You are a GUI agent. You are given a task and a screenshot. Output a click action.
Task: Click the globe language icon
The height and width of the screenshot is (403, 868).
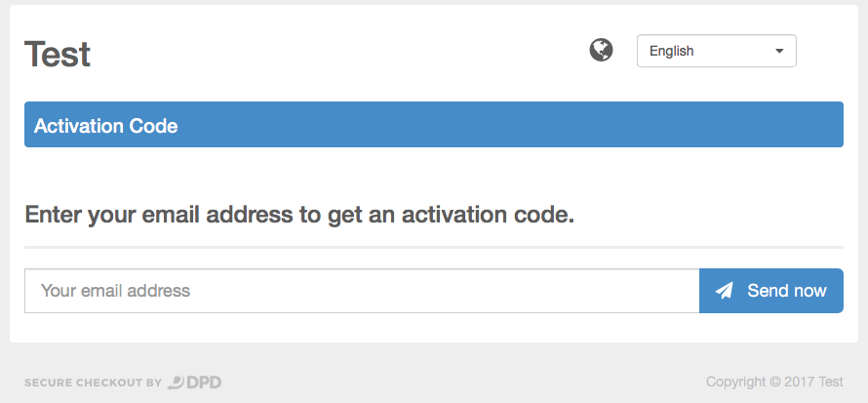(x=601, y=51)
